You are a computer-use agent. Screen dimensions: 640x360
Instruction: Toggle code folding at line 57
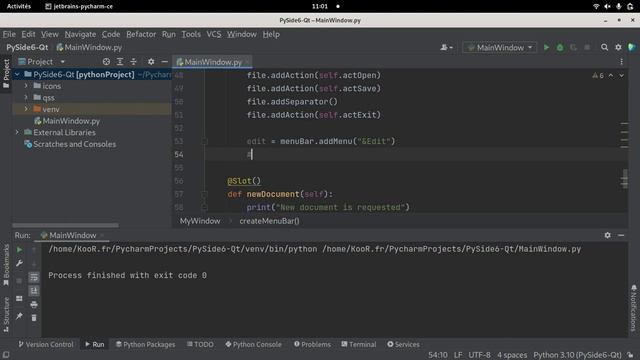tap(204, 194)
